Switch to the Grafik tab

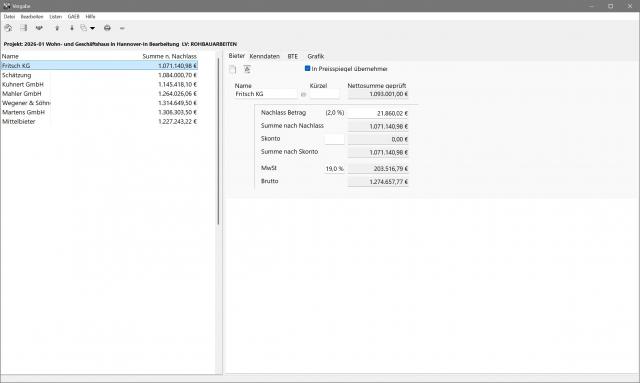tap(316, 56)
